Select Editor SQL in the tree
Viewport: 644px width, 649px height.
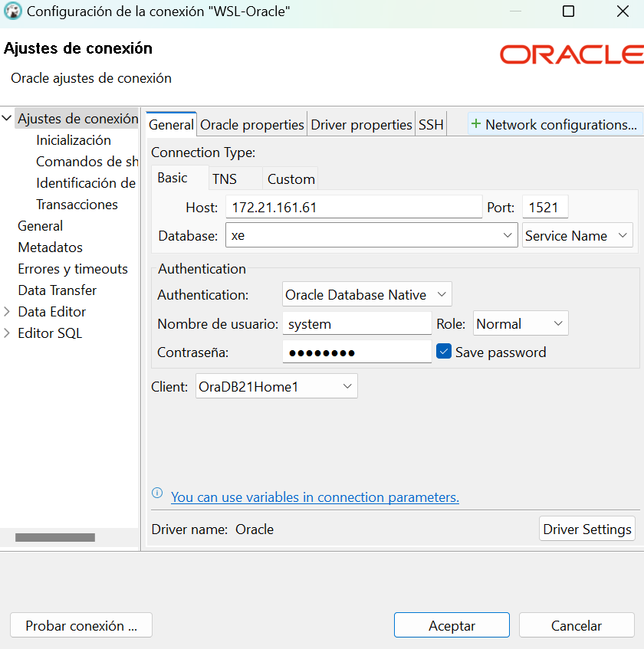[50, 333]
